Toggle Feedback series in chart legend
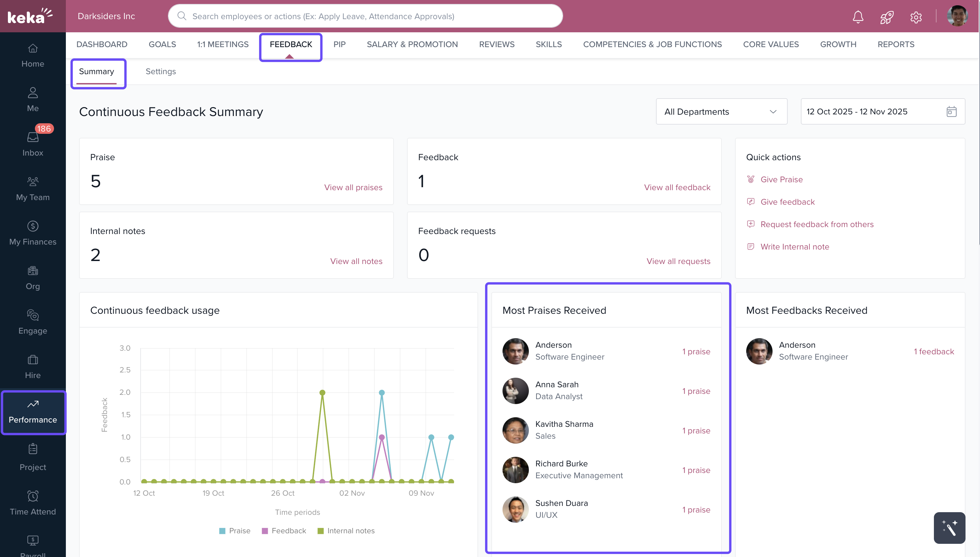Viewport: 980px width, 557px height. (x=284, y=531)
